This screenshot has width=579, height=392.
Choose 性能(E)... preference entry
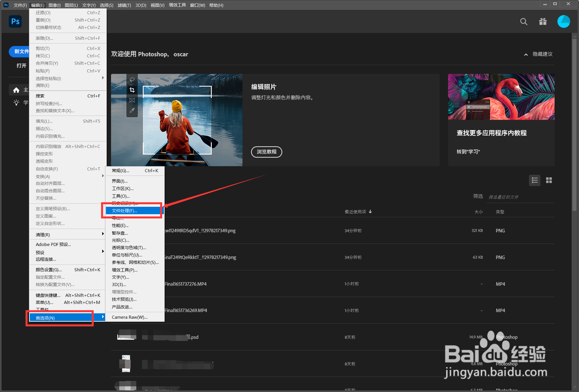click(x=120, y=226)
